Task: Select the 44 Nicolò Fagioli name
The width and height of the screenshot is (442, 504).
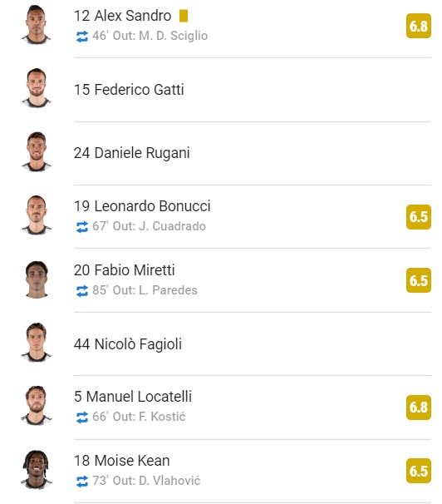Action: tap(128, 344)
